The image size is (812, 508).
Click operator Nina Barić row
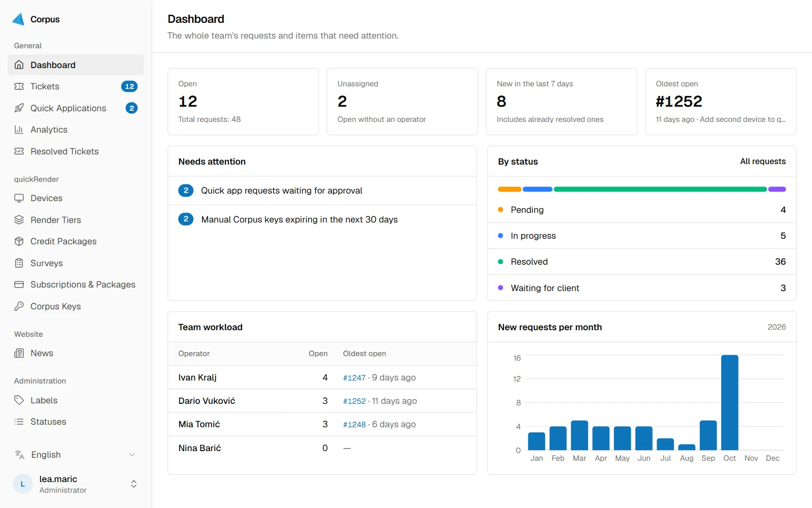pyautogui.click(x=322, y=448)
